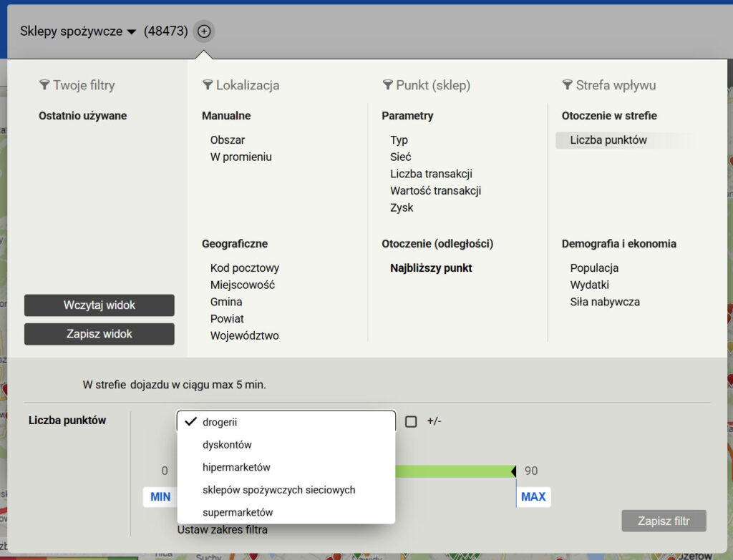The width and height of the screenshot is (733, 560).
Task: Click the Zapisz filtr button
Action: pos(664,521)
